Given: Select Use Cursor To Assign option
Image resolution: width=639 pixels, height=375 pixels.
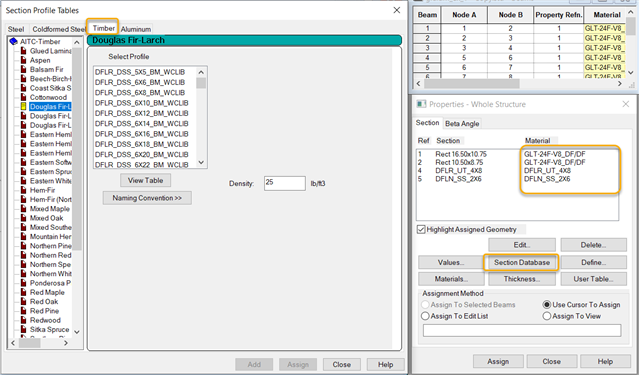Looking at the screenshot, I should pyautogui.click(x=547, y=304).
